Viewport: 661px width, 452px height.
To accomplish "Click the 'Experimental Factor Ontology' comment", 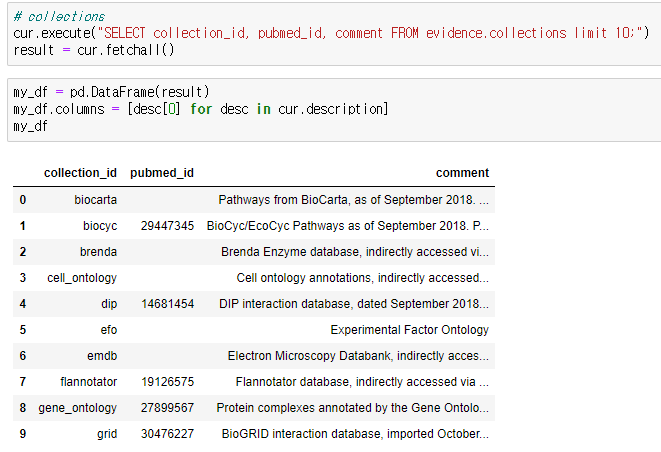I will tap(410, 330).
